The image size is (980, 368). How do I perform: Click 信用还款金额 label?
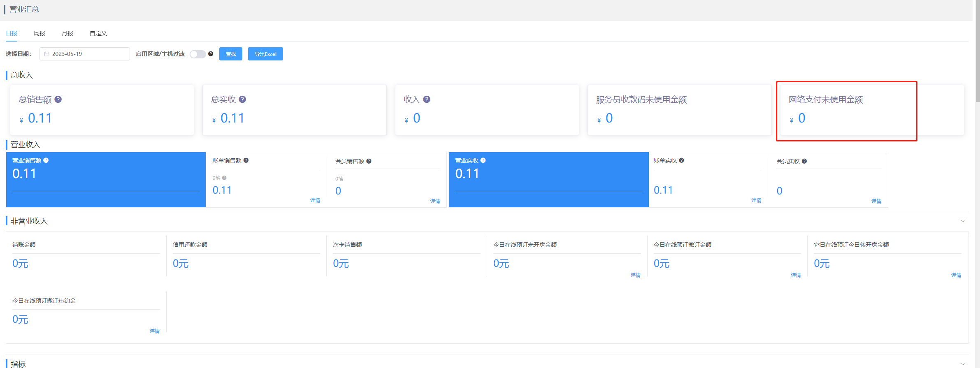[x=190, y=245]
